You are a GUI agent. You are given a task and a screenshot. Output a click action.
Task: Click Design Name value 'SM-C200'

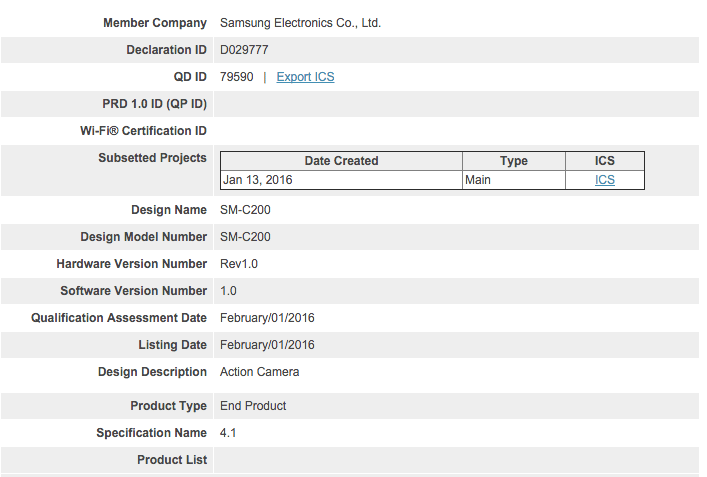(245, 210)
